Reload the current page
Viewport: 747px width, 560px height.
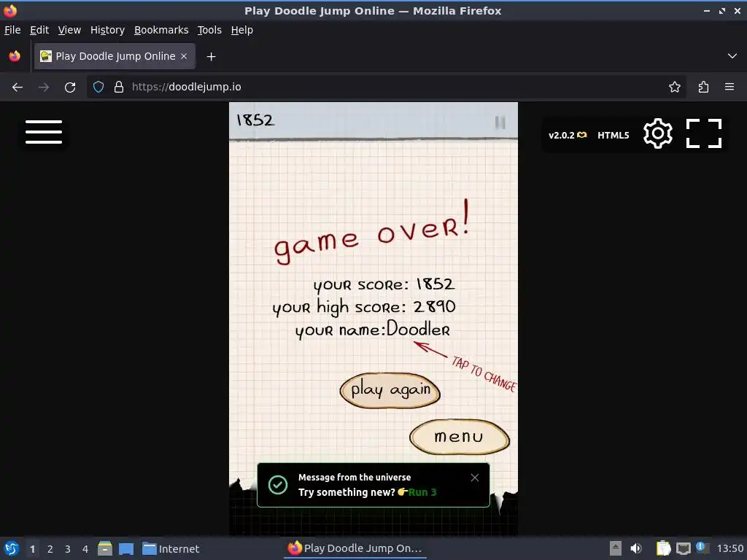click(x=70, y=87)
